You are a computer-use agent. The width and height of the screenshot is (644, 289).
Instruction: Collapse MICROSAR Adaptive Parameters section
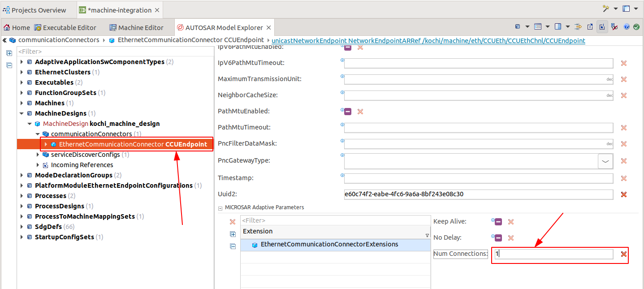(x=220, y=208)
